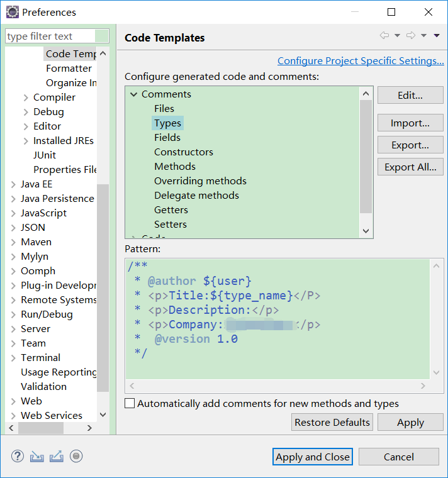
Task: Click the export preferences icon at bottom left
Action: pyautogui.click(x=57, y=456)
